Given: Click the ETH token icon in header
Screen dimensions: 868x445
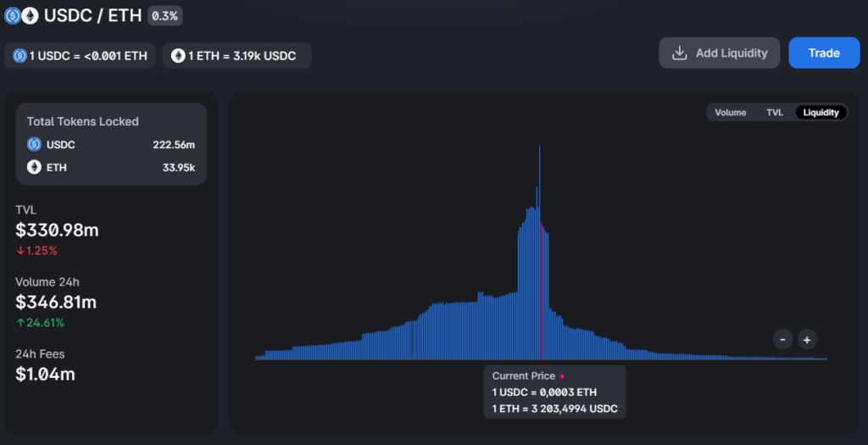Looking at the screenshot, I should click(30, 16).
